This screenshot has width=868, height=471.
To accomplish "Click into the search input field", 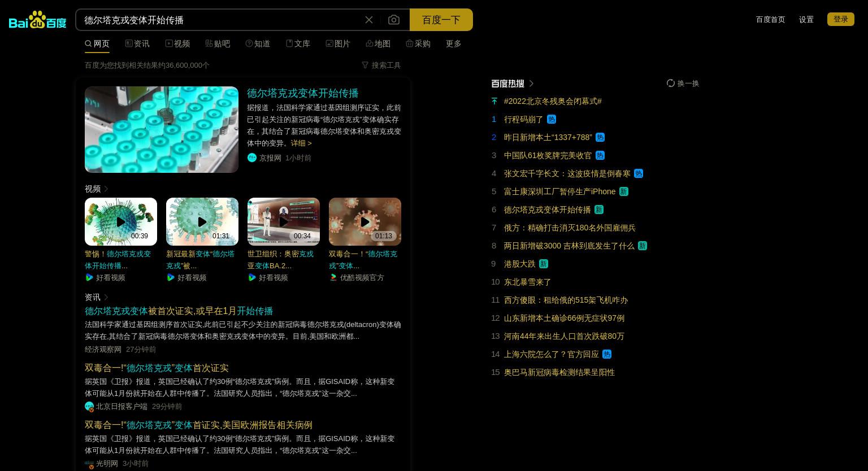I will coord(220,20).
